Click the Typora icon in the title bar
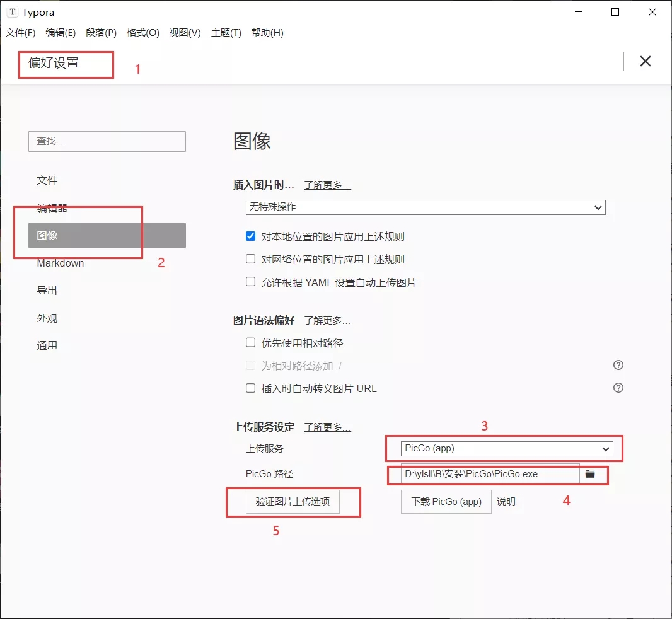 click(12, 11)
